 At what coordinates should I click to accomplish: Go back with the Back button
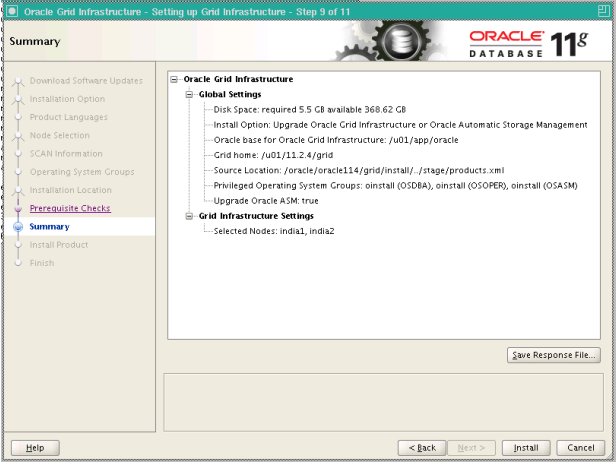point(422,447)
